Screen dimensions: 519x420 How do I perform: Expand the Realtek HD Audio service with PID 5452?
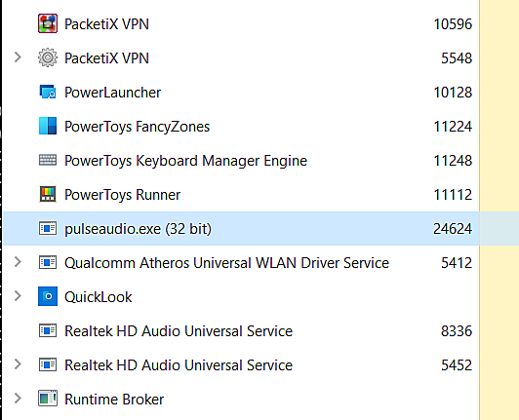click(18, 364)
